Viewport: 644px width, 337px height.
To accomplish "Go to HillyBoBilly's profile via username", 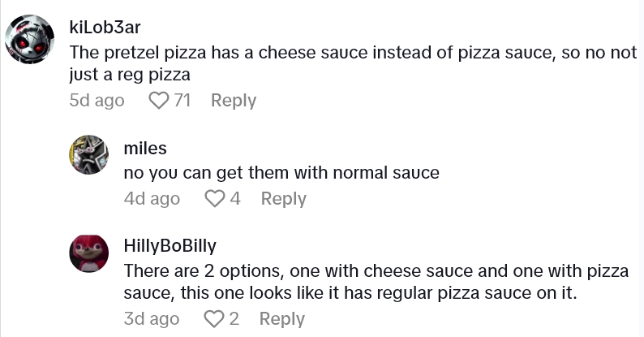I will [x=170, y=246].
